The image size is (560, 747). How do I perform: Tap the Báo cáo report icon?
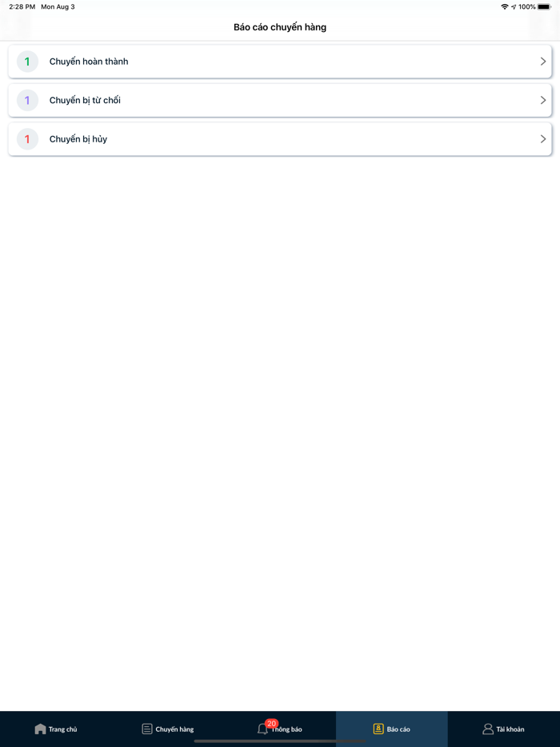378,729
